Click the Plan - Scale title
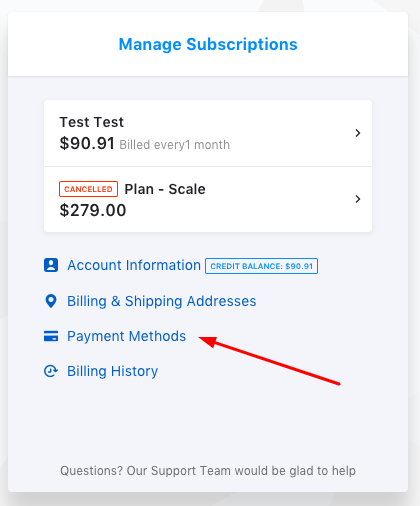This screenshot has height=506, width=420. coord(165,189)
